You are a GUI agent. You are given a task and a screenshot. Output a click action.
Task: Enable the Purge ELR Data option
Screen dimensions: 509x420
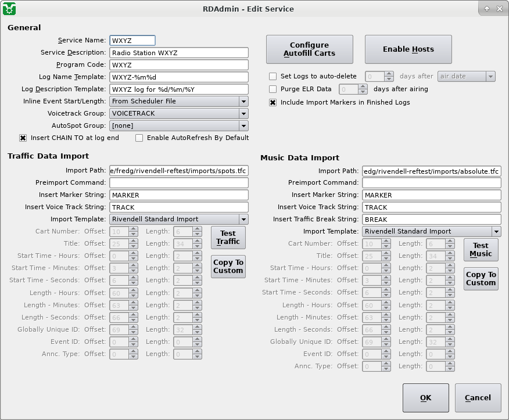click(273, 89)
